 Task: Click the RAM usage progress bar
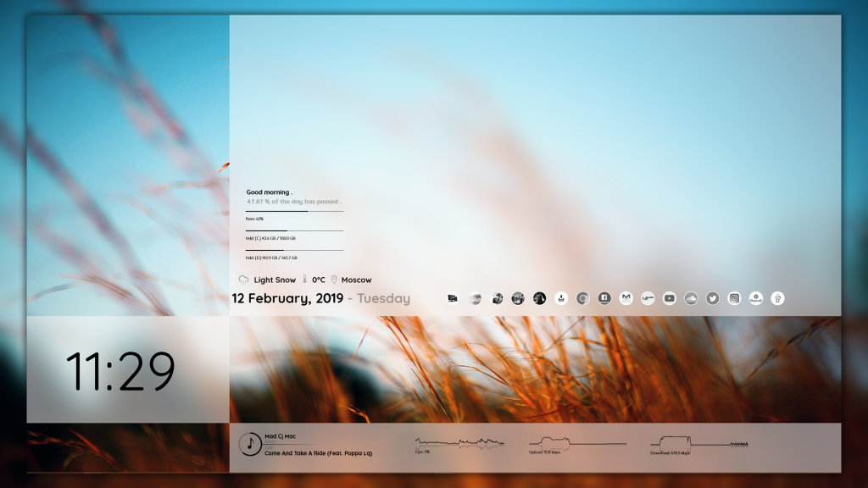(x=294, y=211)
